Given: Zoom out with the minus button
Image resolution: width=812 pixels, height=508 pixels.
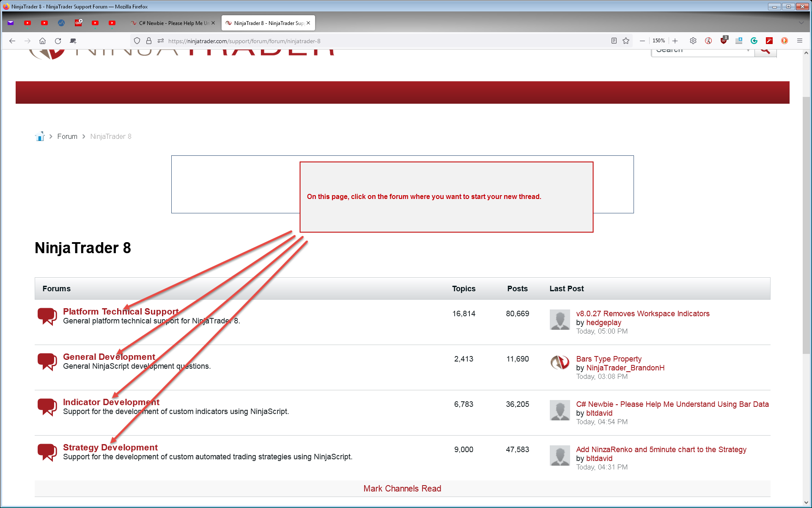Looking at the screenshot, I should [x=642, y=41].
